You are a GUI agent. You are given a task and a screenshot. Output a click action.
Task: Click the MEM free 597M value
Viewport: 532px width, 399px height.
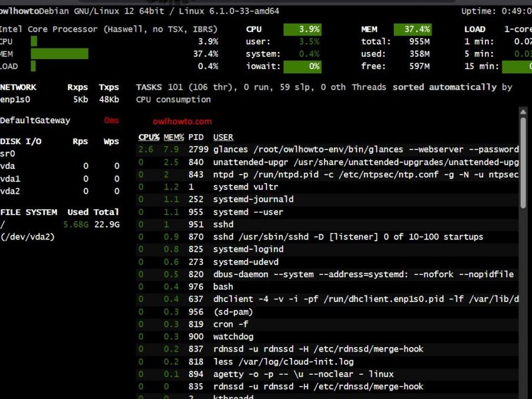coord(419,66)
